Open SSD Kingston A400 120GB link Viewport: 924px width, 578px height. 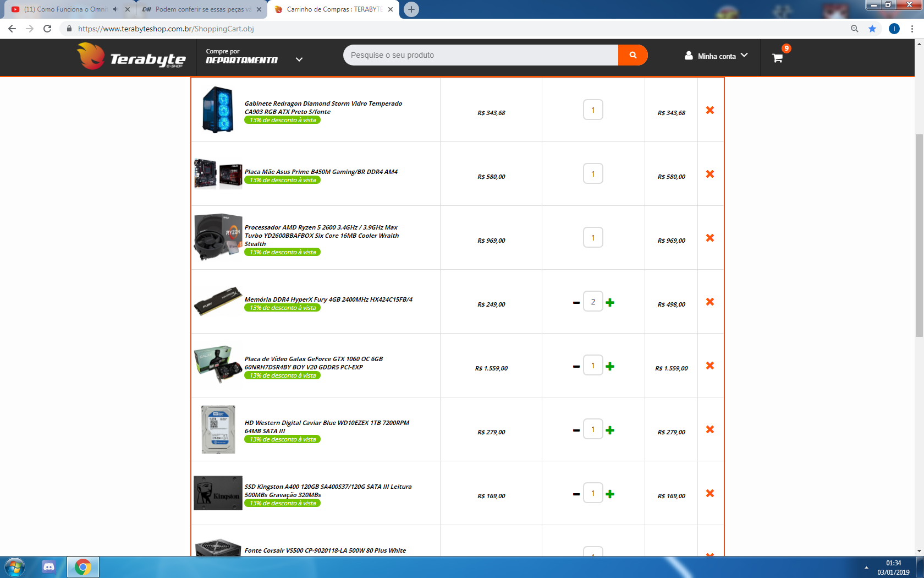[328, 490]
